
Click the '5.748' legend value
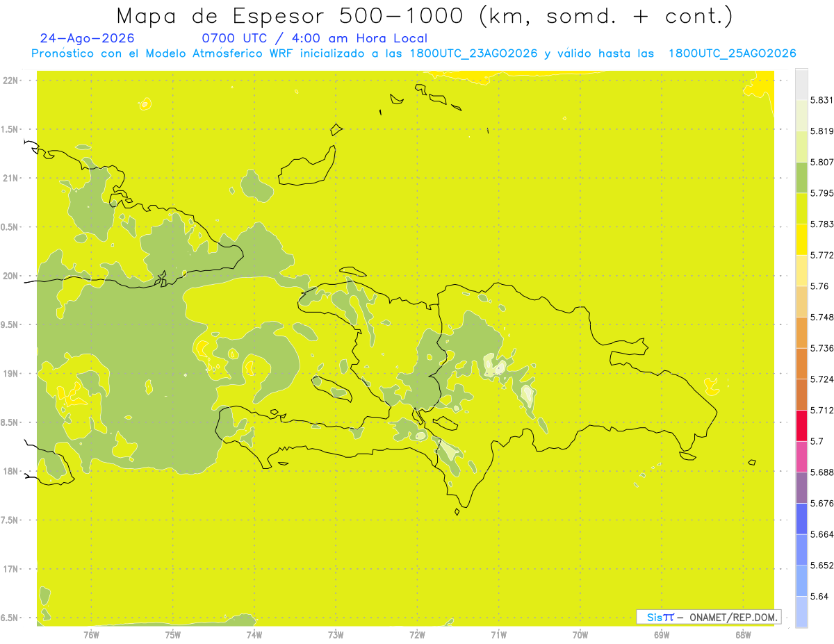click(822, 317)
